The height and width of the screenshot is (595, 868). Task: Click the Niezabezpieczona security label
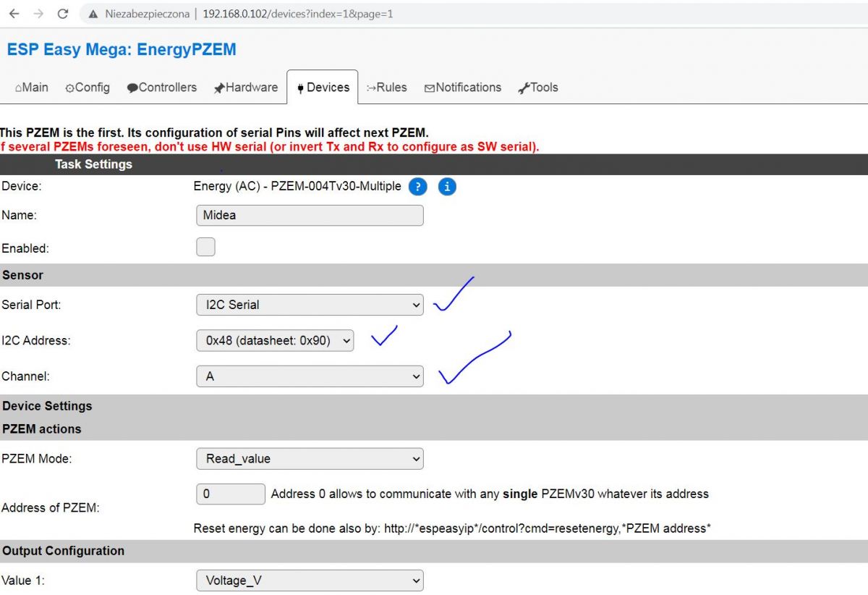(x=147, y=14)
